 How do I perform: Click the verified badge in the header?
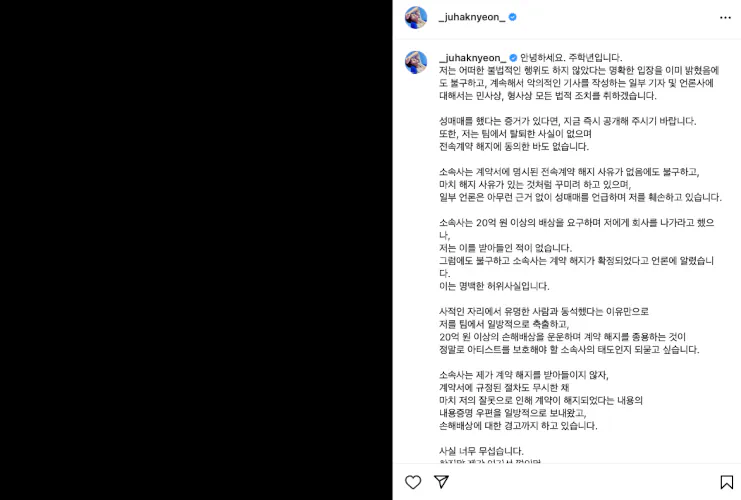click(512, 17)
